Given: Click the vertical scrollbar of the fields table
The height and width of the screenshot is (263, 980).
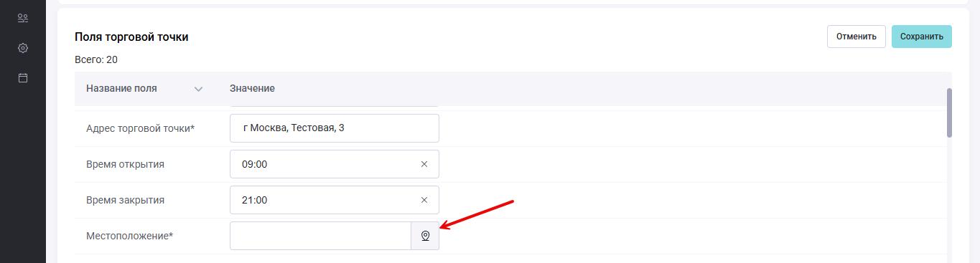Looking at the screenshot, I should tap(949, 113).
